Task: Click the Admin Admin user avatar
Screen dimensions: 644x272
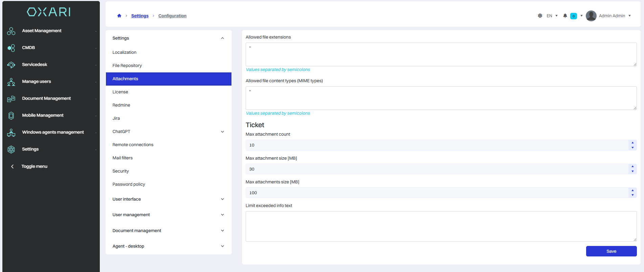Action: pos(591,16)
